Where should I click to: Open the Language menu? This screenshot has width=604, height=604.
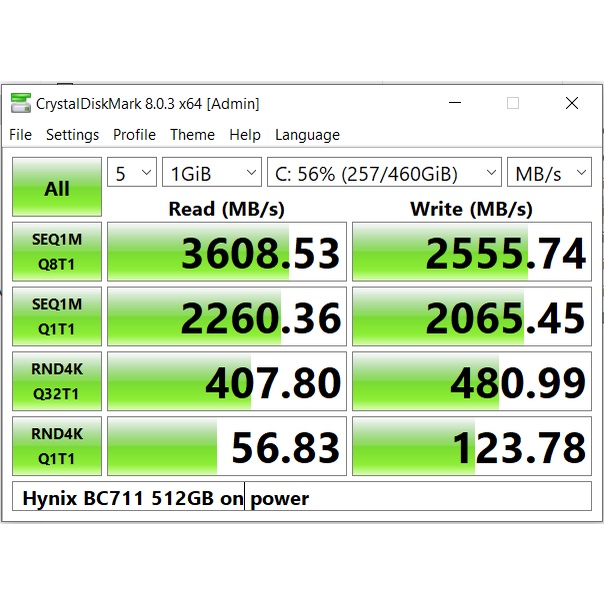click(307, 135)
